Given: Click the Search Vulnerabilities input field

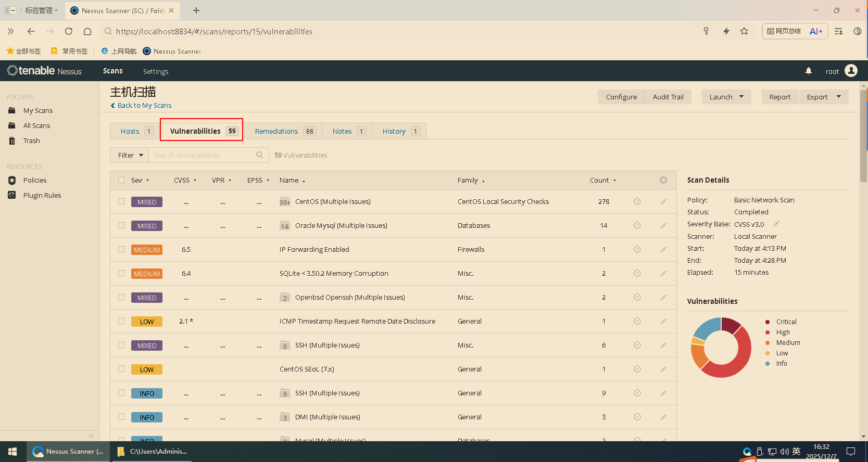Looking at the screenshot, I should tap(203, 155).
